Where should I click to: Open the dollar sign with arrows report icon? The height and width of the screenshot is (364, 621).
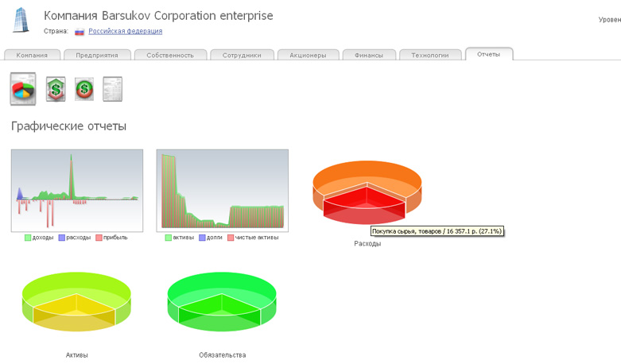click(x=56, y=89)
